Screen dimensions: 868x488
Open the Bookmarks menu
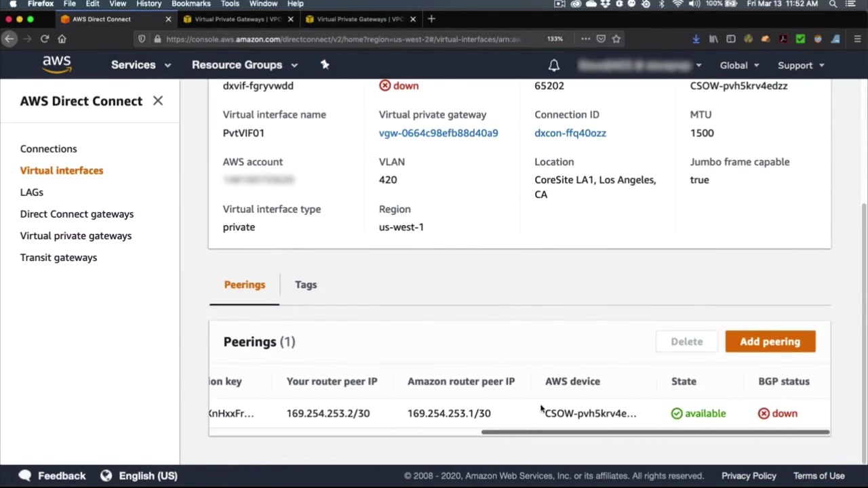point(191,4)
